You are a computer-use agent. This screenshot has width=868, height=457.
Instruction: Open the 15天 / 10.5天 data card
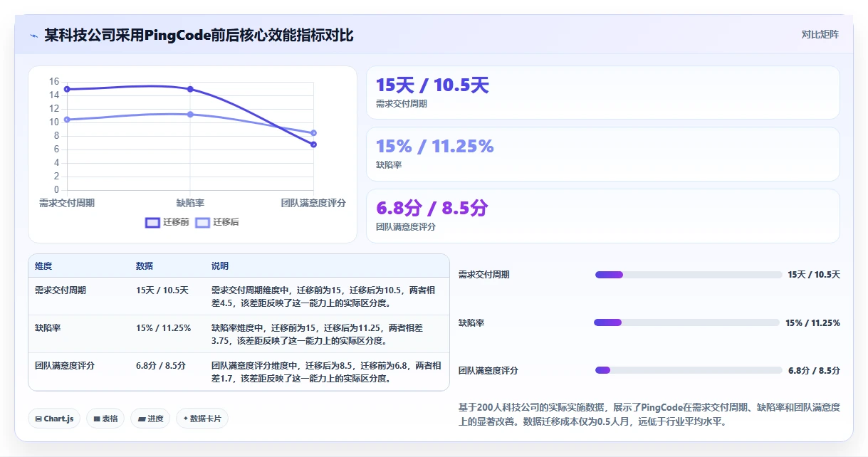tap(602, 93)
